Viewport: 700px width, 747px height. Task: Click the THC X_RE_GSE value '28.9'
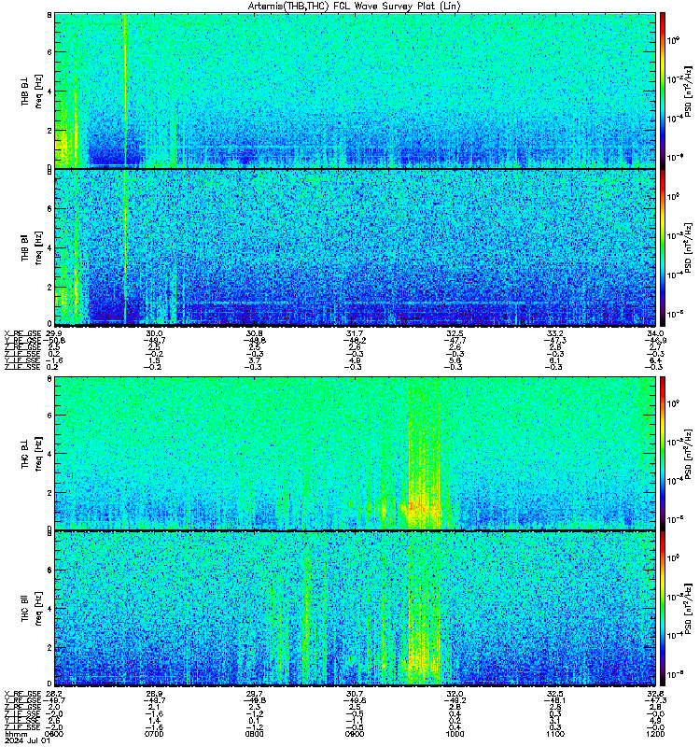click(x=154, y=694)
